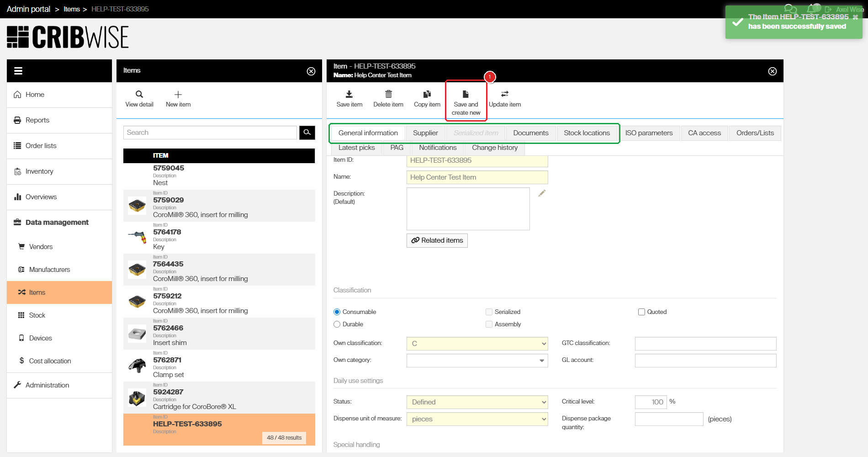Run search with magnifier button
Screen dimensions: 868x457
[307, 133]
